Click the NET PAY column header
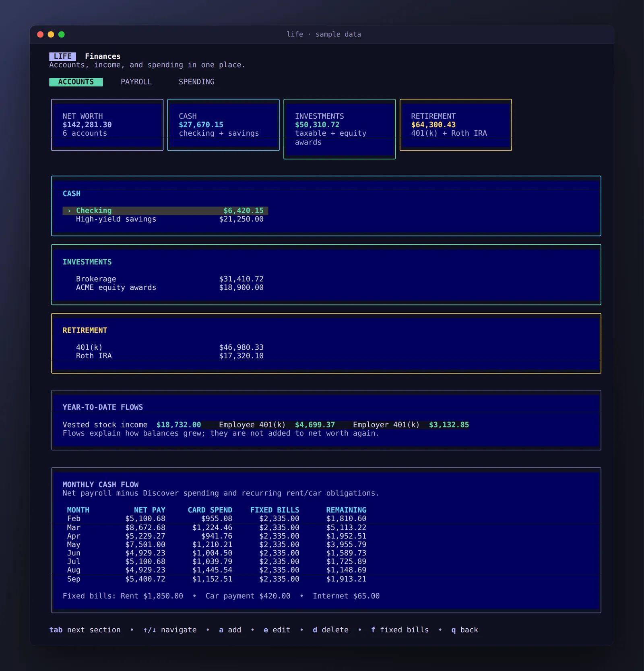The width and height of the screenshot is (644, 671). tap(150, 510)
